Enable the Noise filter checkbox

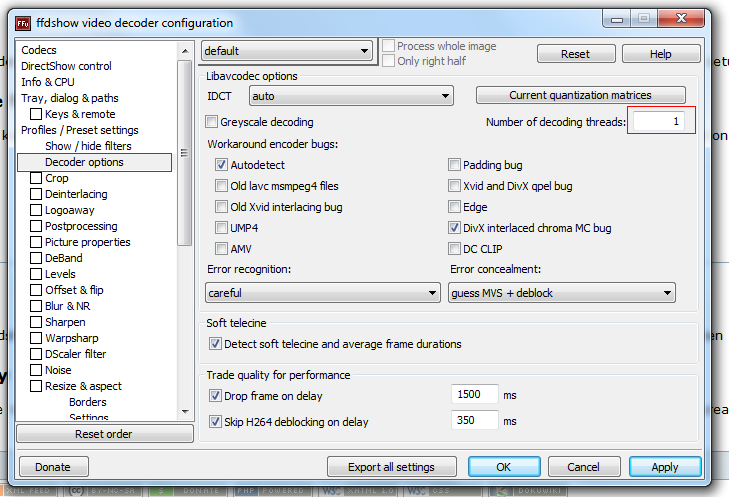[36, 370]
